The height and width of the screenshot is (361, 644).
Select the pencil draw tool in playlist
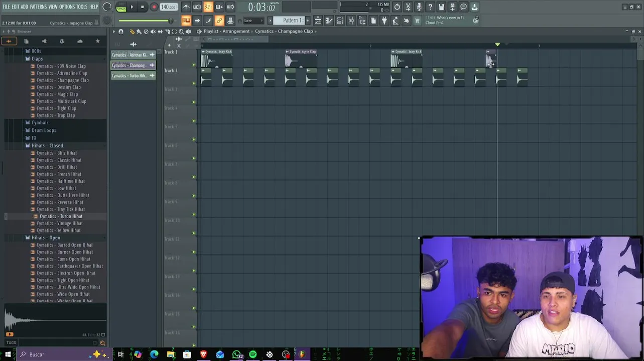132,32
